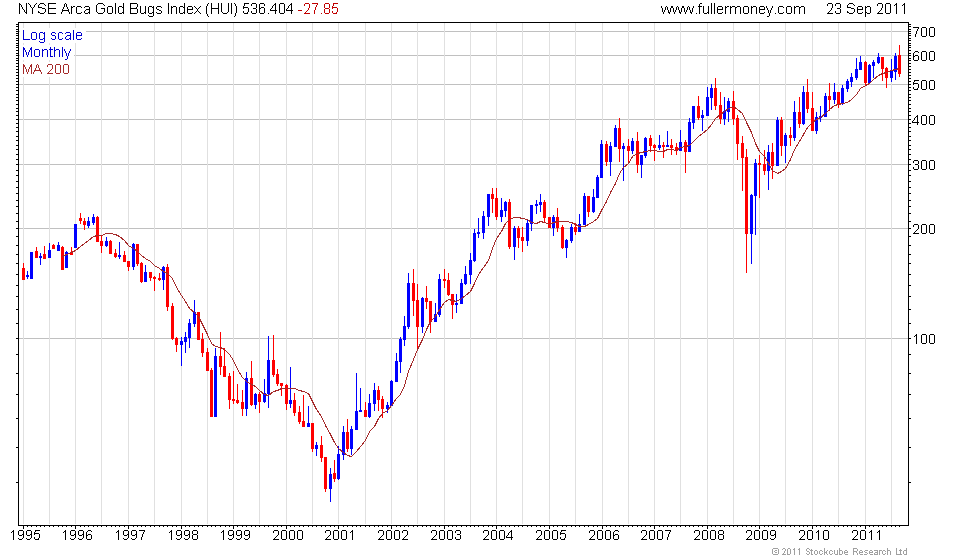Click the chart title 'NYSE Arca Gold Bugs Index (HUI)'
This screenshot has height=560, width=960.
(128, 9)
